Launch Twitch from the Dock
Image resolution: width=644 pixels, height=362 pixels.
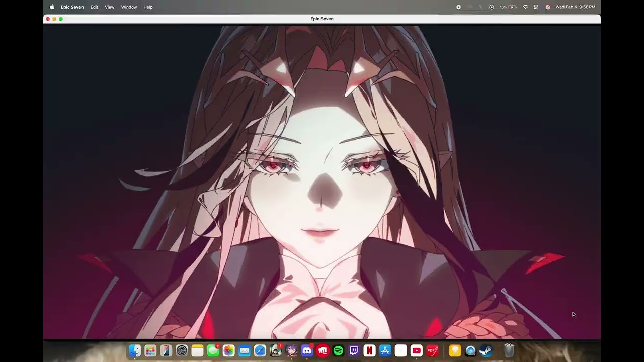point(354,350)
